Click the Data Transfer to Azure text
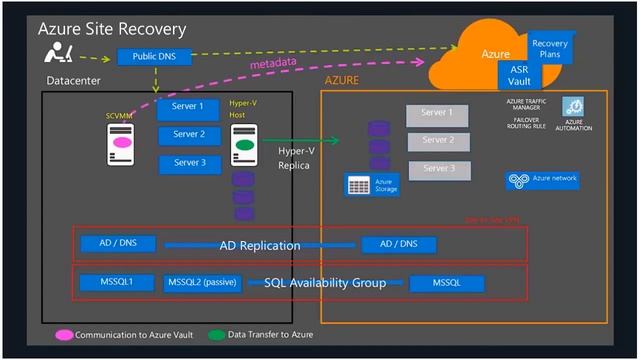Viewport: 640px width, 360px height. [x=270, y=335]
